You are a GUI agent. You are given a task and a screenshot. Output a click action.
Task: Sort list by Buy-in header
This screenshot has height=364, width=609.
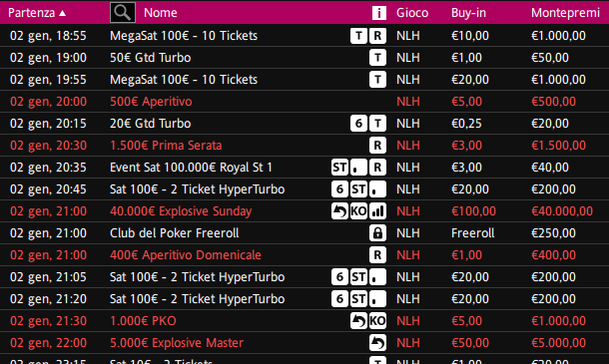coord(468,13)
